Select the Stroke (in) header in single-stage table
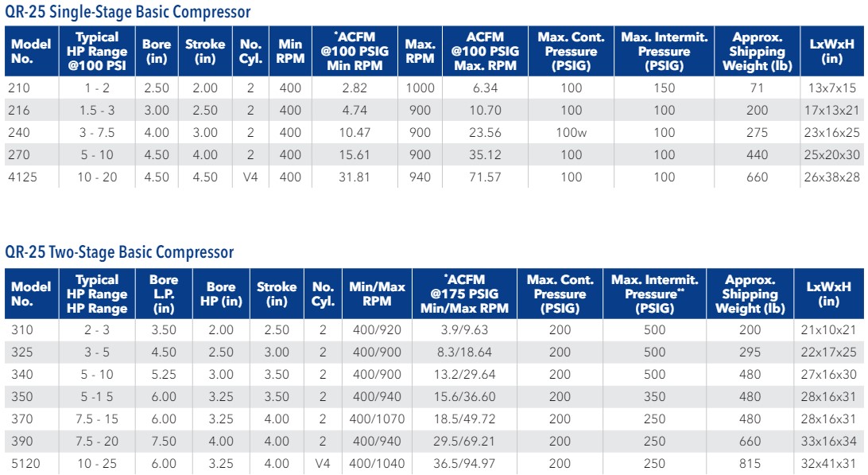Image resolution: width=868 pixels, height=475 pixels. coord(205,51)
